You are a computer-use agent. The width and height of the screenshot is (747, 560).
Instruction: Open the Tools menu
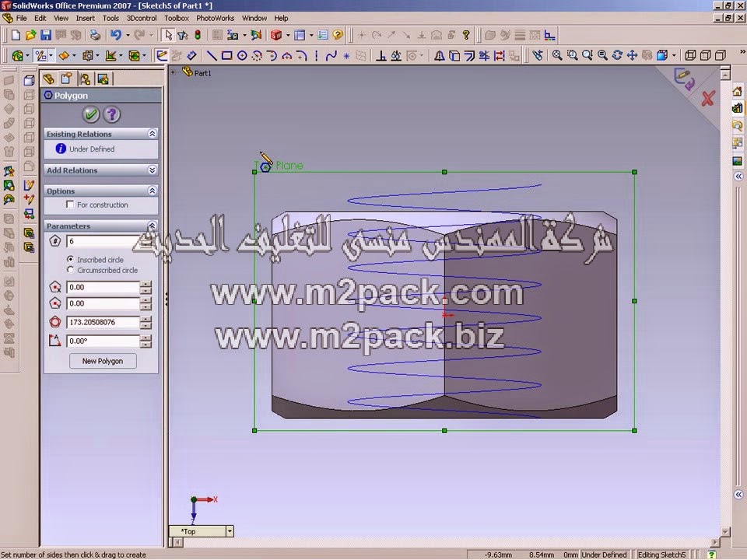tap(110, 18)
